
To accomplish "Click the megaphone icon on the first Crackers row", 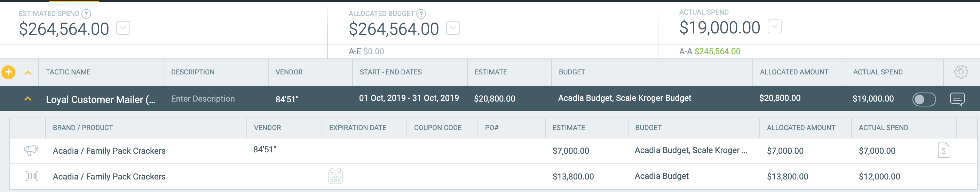I will point(31,150).
